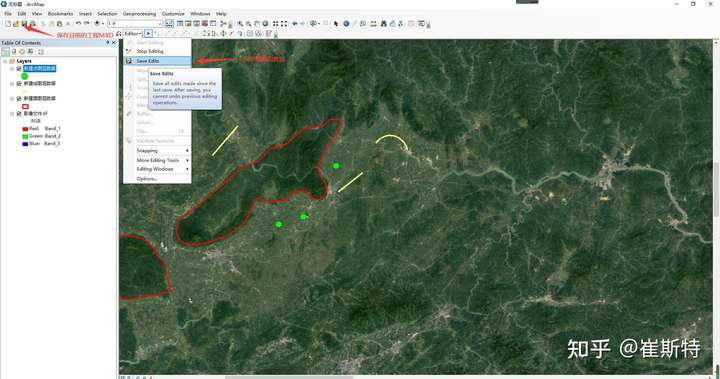This screenshot has width=720, height=379.
Task: Toggle the polygon layer with red outline symbol
Action: [x=19, y=99]
